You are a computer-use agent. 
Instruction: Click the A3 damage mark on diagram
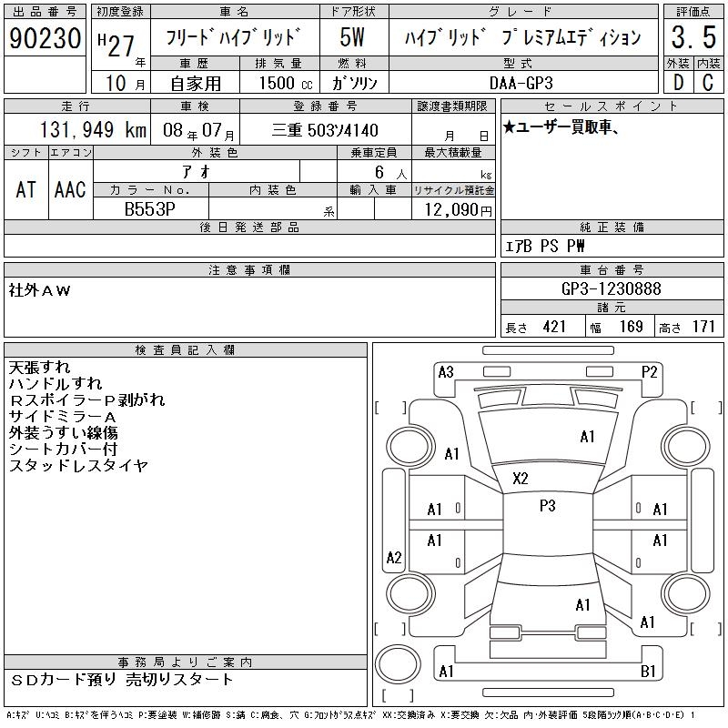tap(446, 372)
